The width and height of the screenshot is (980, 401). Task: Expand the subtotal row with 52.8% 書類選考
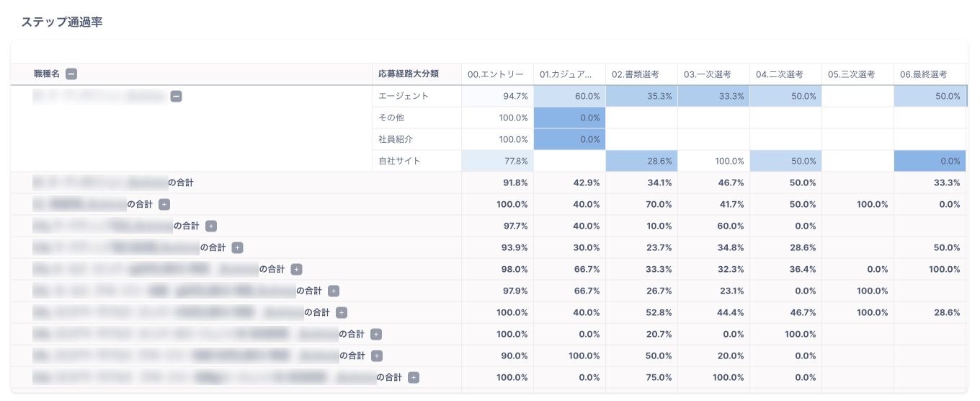[x=341, y=312]
